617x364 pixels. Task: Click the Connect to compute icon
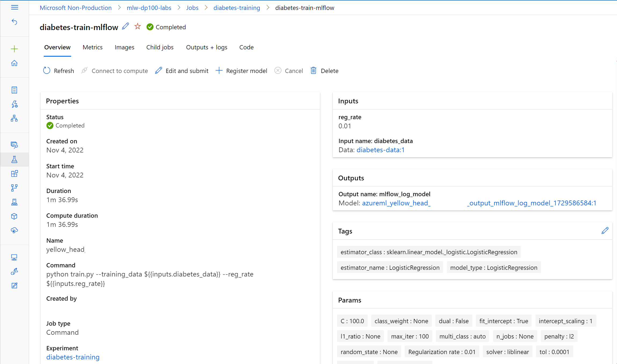pos(85,70)
